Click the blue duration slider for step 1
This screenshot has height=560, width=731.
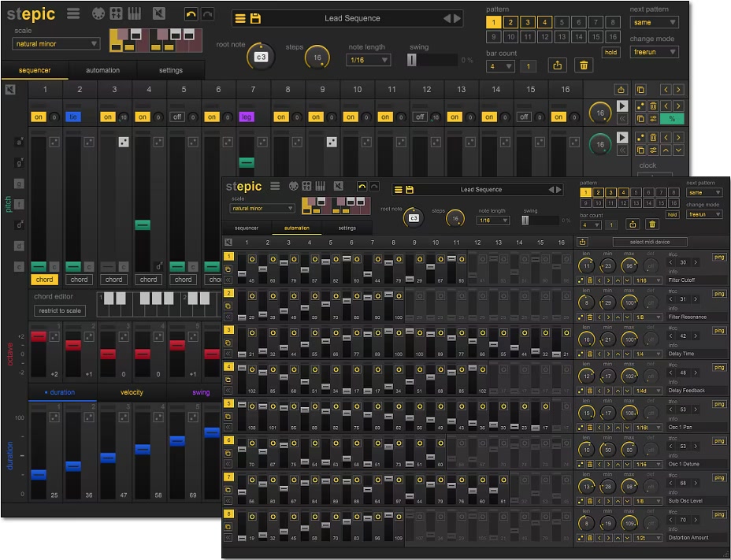click(38, 474)
